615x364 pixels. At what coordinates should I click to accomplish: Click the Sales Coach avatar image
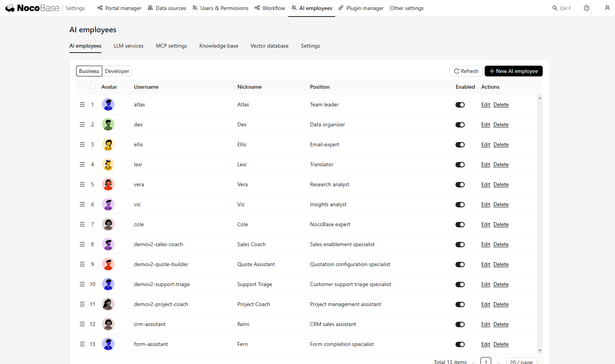pos(108,244)
